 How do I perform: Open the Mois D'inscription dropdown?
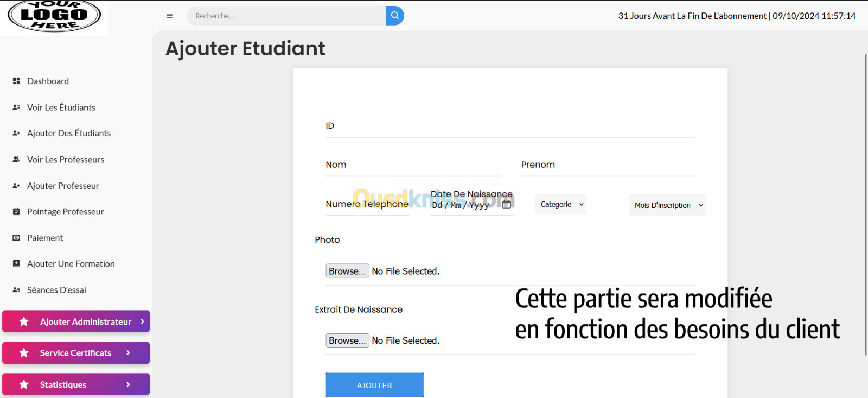coord(667,205)
